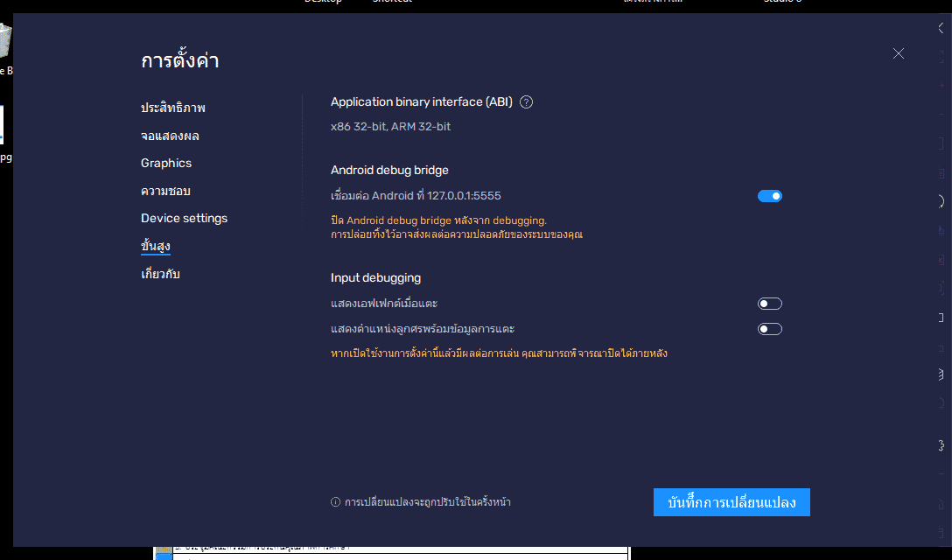This screenshot has height=560, width=952.
Task: Click the 'Application binary interface (ABI)' heading
Action: [422, 102]
